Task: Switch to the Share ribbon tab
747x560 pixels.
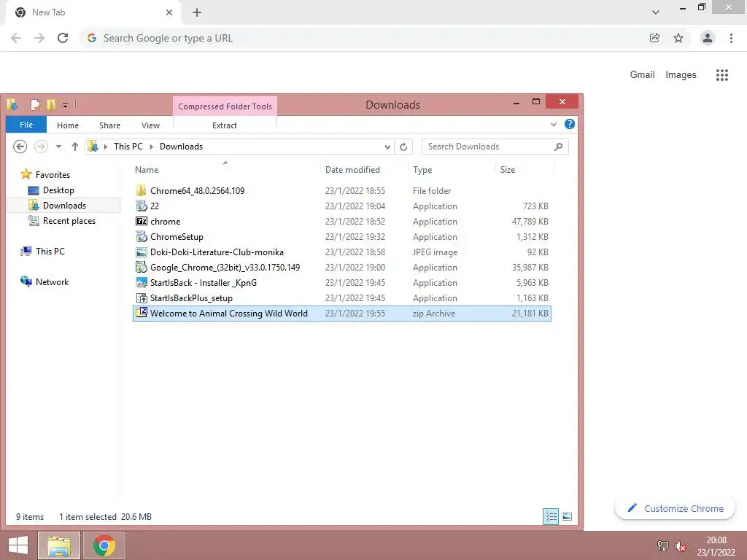Action: (x=109, y=125)
